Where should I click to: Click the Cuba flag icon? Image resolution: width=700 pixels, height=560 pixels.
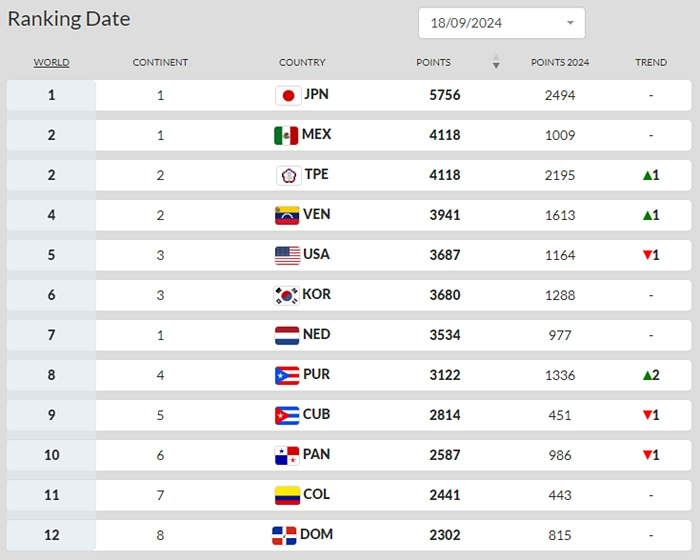pos(287,416)
